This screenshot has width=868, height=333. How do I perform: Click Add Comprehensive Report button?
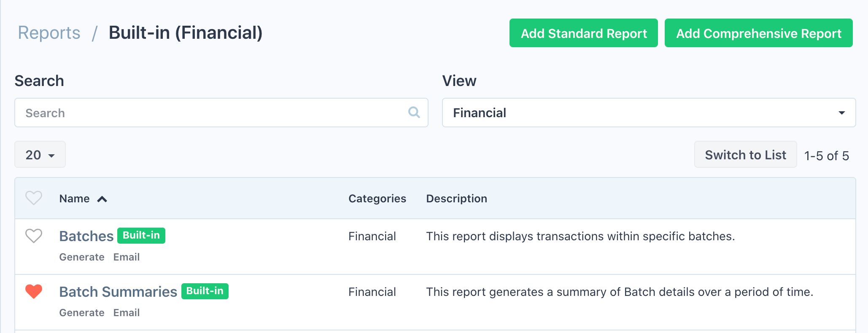point(759,33)
